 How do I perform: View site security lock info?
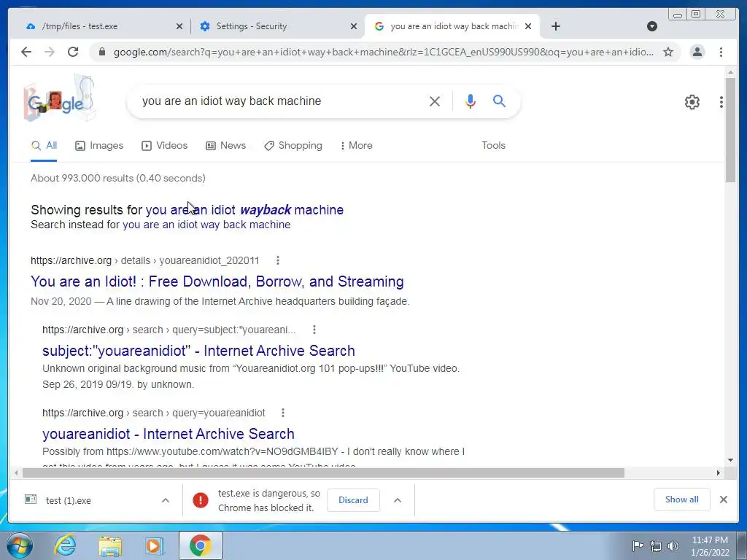point(102,52)
